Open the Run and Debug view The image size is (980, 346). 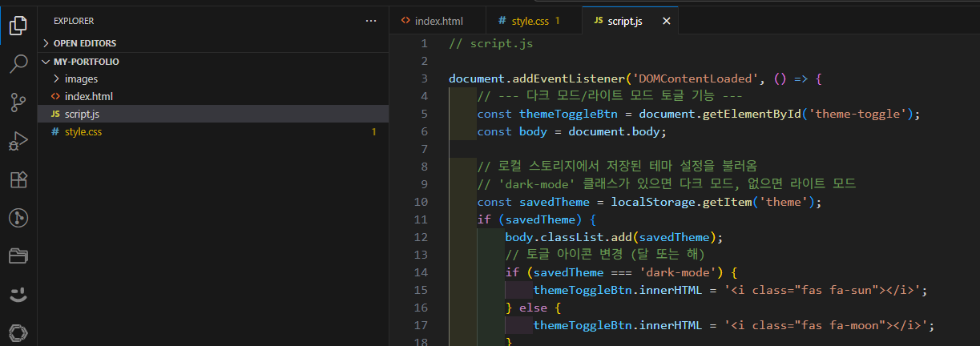pos(18,141)
